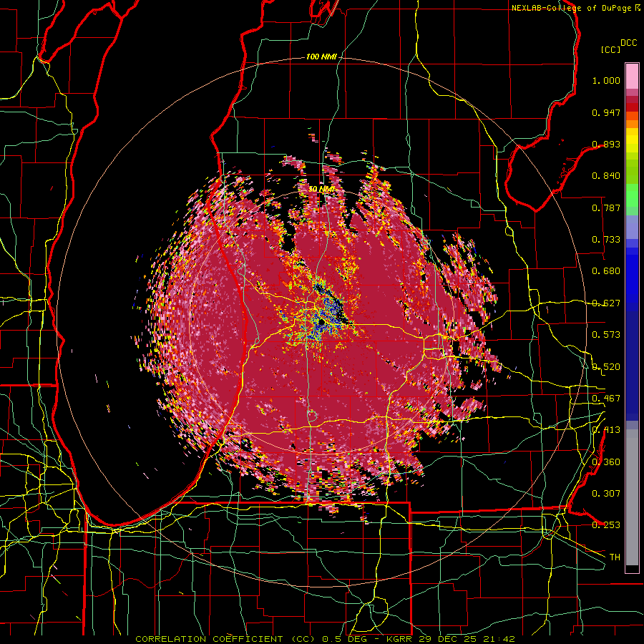Pick the light pink band on the color bar
644x644 pixels.
tap(632, 76)
